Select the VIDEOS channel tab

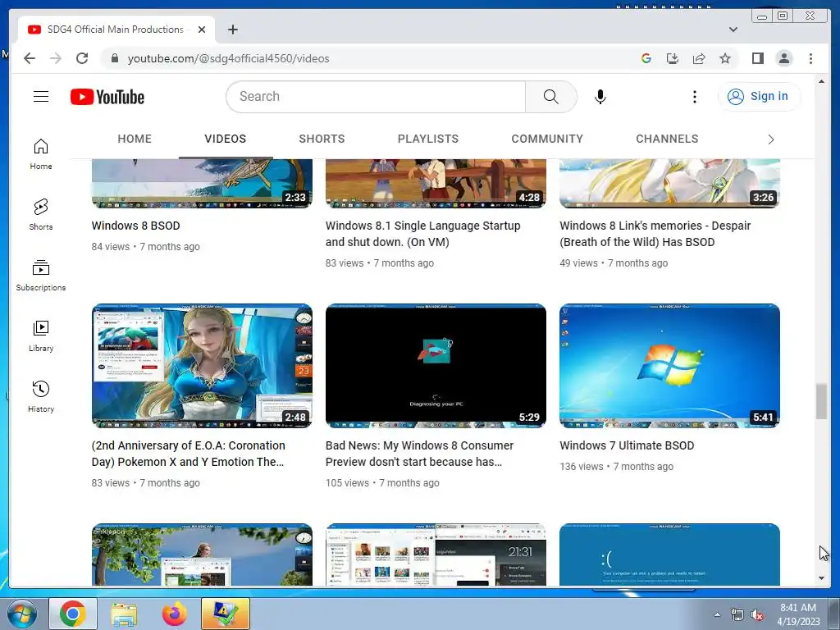point(225,139)
